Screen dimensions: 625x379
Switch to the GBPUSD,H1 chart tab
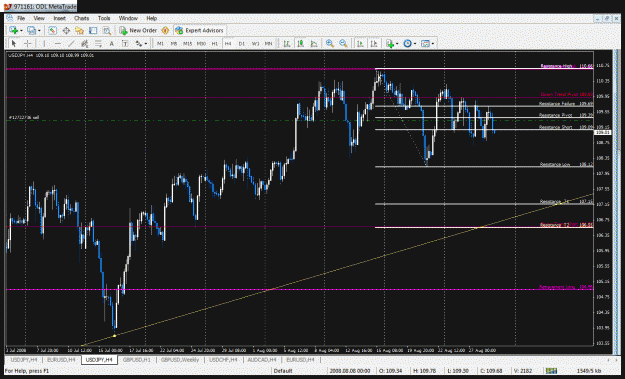(136, 360)
